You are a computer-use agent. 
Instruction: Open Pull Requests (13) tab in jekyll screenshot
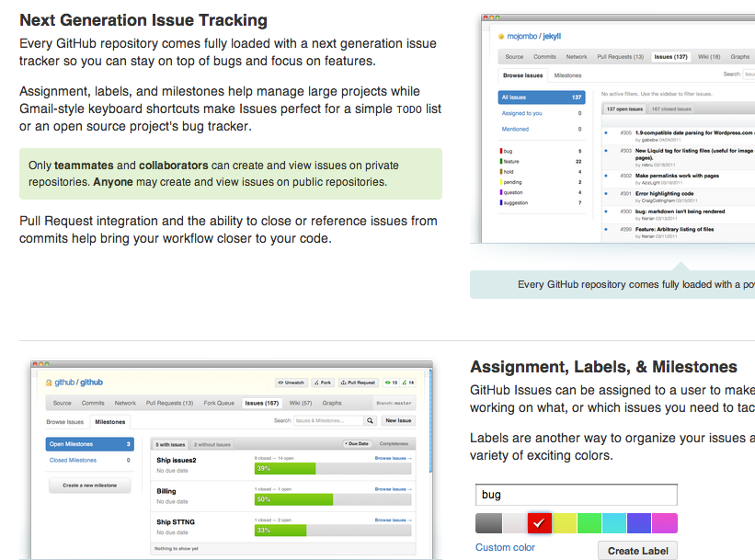(620, 57)
